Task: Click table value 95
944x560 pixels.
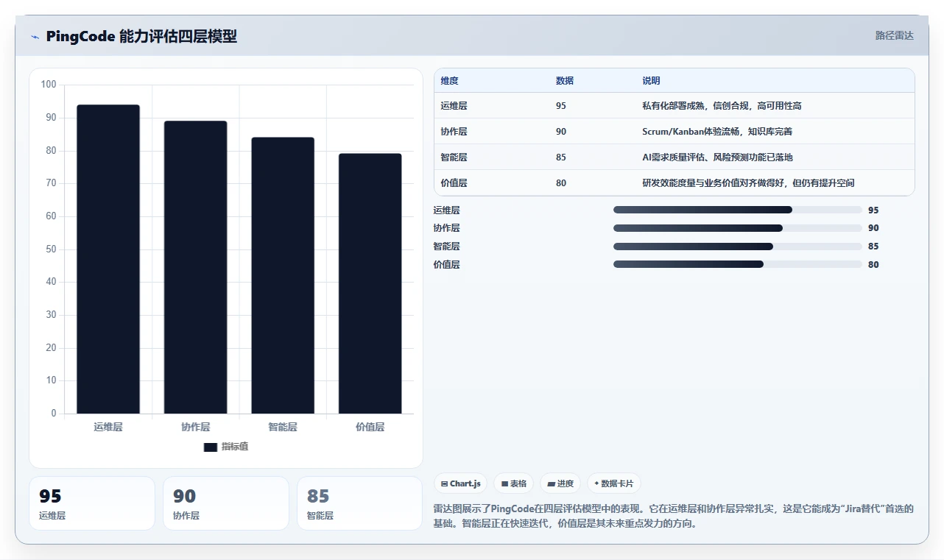Action: pos(561,106)
